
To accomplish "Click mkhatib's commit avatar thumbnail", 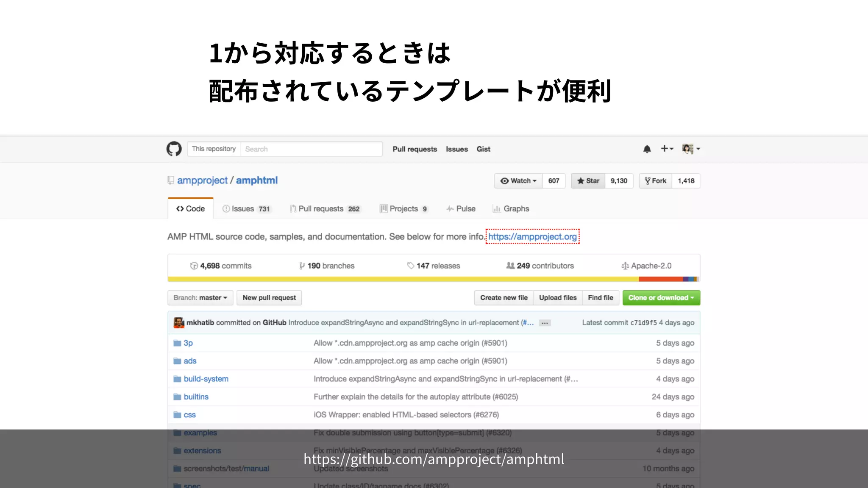I will (179, 323).
